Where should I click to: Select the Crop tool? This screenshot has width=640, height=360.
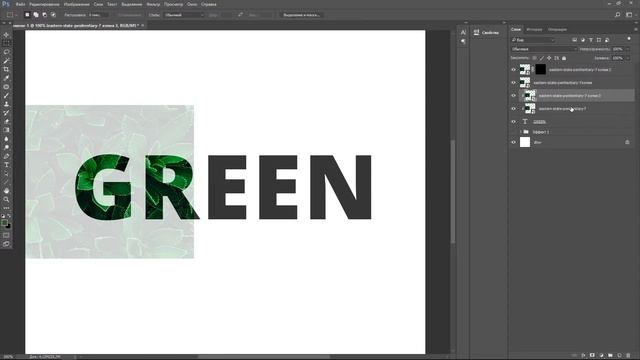coord(6,69)
